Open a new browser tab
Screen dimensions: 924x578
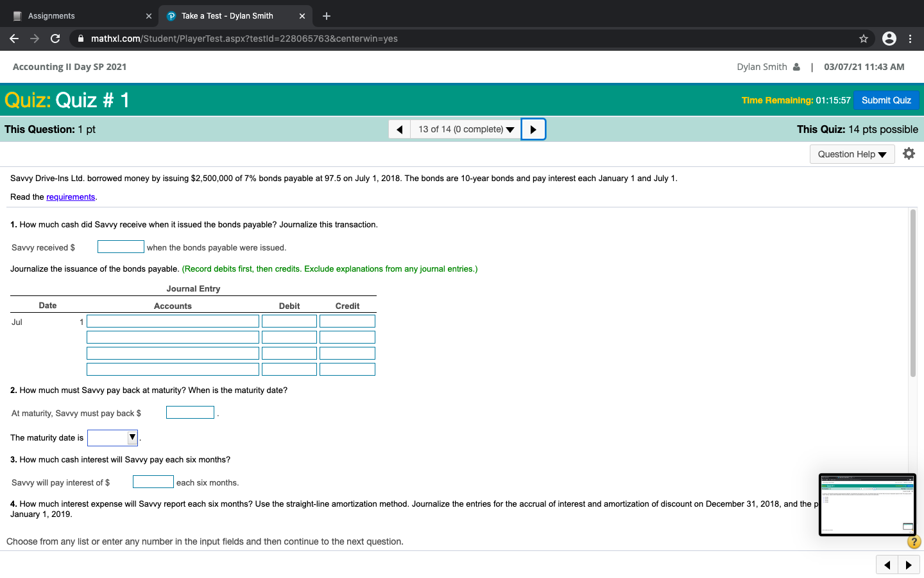pyautogui.click(x=327, y=16)
